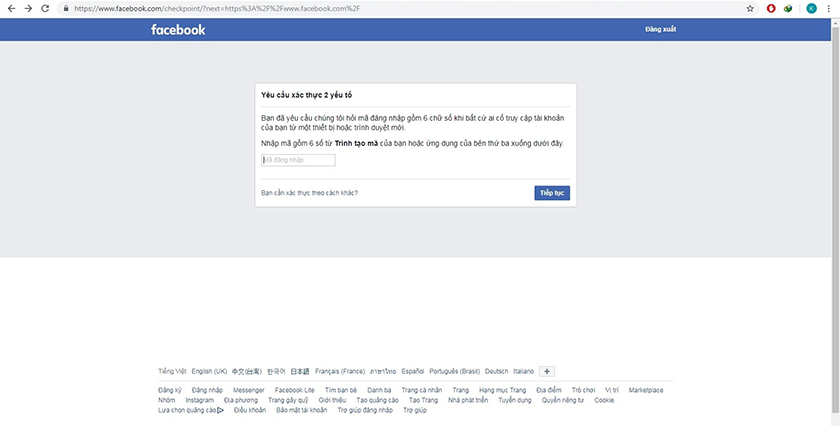
Task: Click Đăng xuất in header
Action: tap(661, 29)
